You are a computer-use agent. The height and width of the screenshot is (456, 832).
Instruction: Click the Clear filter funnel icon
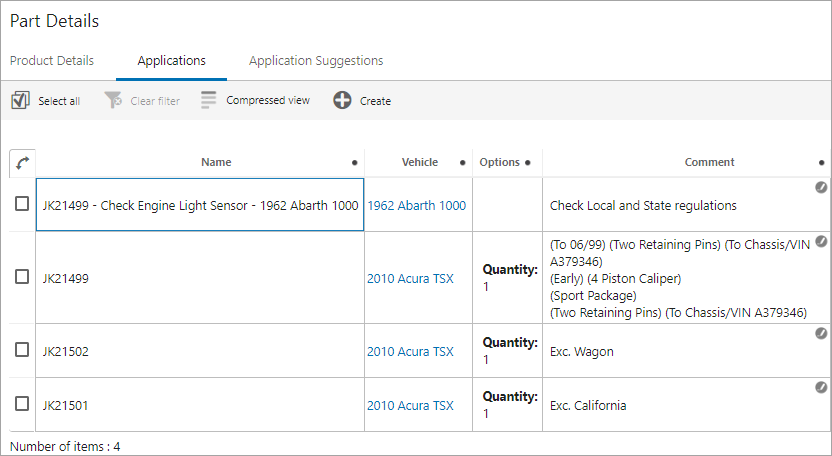click(x=113, y=100)
